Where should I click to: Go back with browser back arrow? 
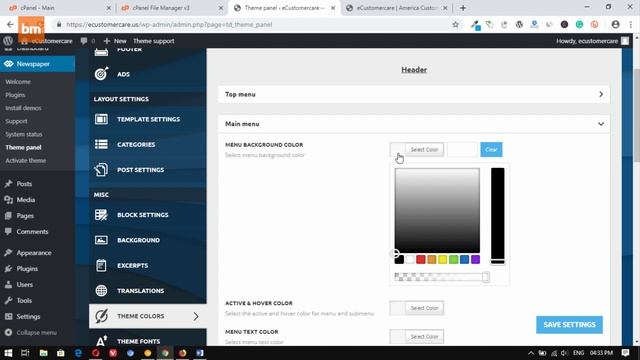tap(10, 24)
